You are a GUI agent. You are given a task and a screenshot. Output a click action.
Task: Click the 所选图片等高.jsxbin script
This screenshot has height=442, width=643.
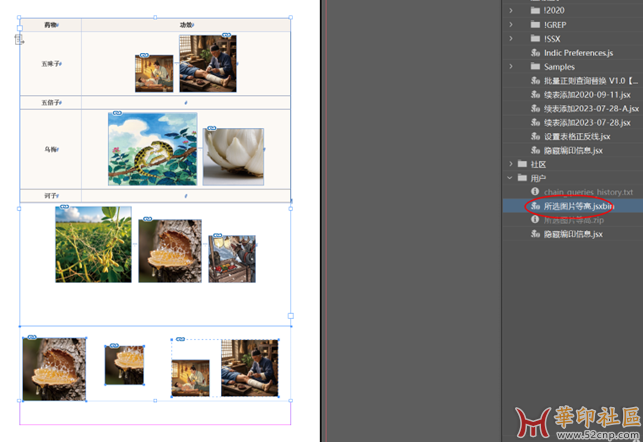578,206
